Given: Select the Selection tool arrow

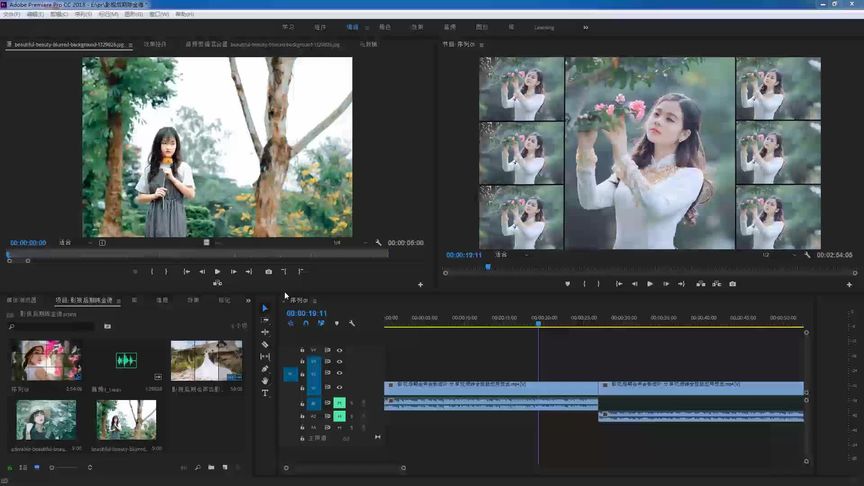Looking at the screenshot, I should tap(265, 308).
